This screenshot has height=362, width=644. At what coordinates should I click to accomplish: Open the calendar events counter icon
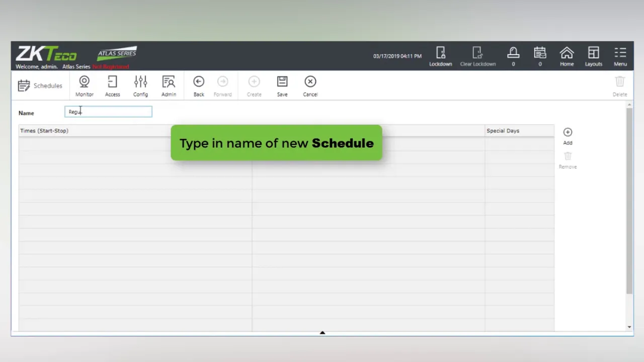(540, 56)
